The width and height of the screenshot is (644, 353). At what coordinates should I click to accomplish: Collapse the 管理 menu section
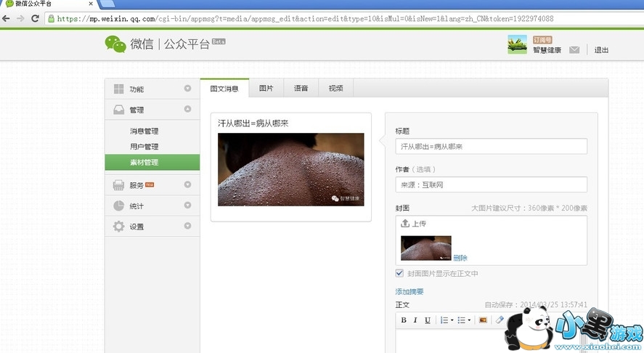pyautogui.click(x=188, y=109)
